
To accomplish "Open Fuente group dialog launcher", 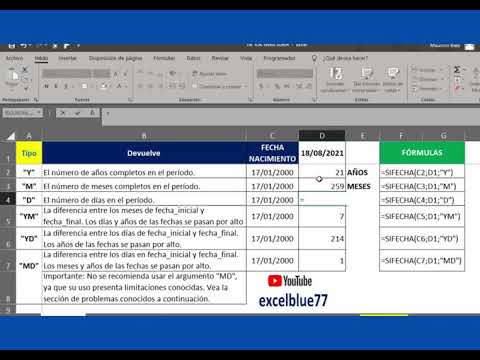I will point(131,100).
